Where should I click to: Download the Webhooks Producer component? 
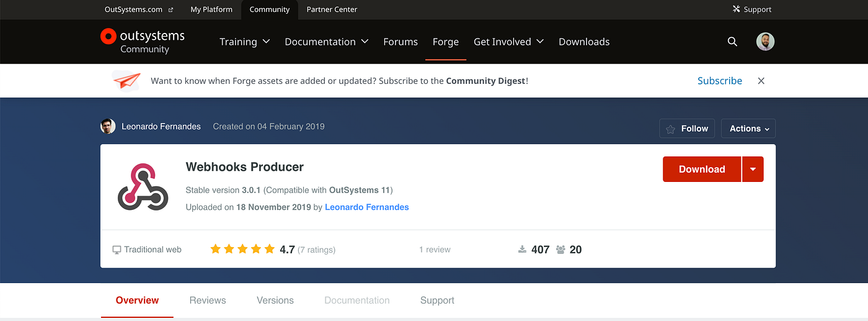[702, 169]
